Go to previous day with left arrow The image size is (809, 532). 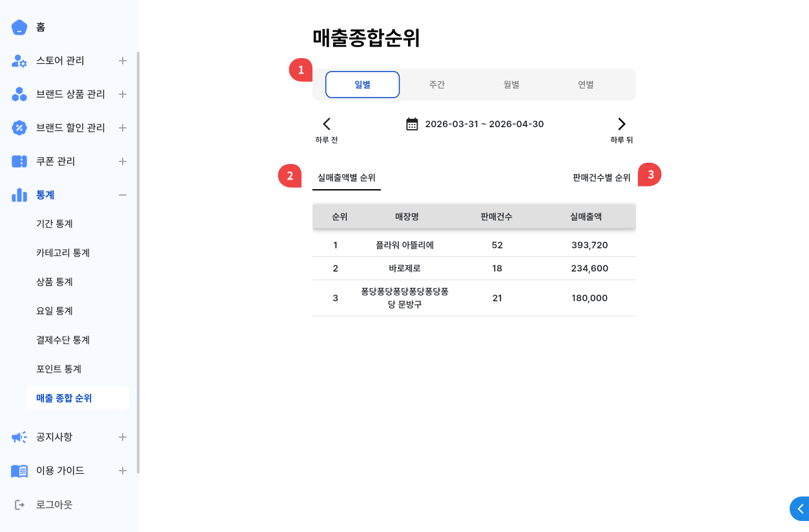coord(327,124)
